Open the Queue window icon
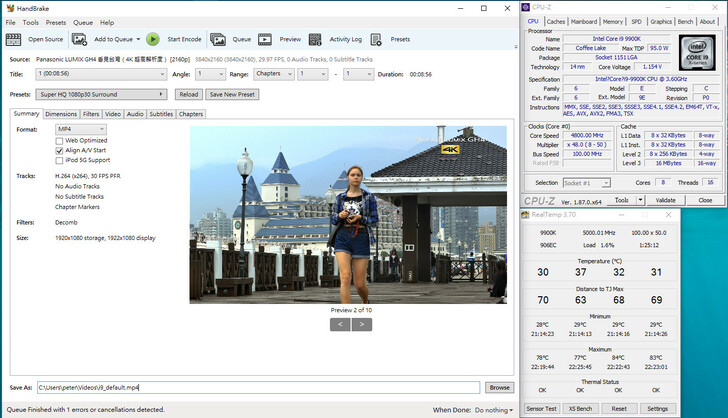728x418 pixels. pyautogui.click(x=218, y=40)
